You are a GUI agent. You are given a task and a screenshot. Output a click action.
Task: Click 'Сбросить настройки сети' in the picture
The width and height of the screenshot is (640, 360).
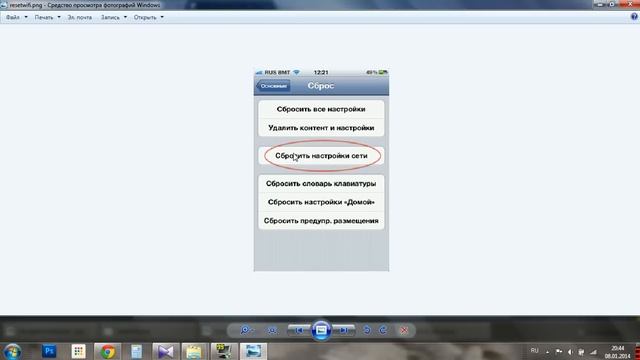(x=321, y=156)
